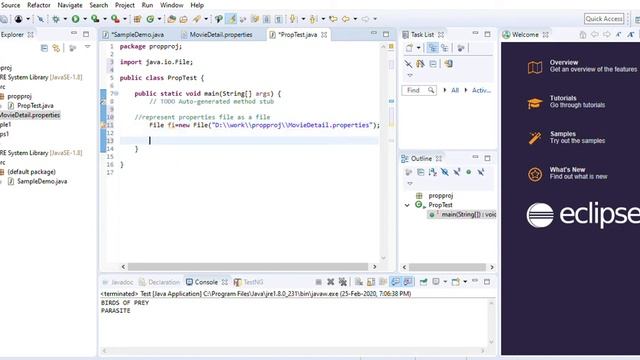Image resolution: width=640 pixels, height=360 pixels.
Task: Toggle Scroll Lock in Console toolbar
Action: click(x=371, y=282)
